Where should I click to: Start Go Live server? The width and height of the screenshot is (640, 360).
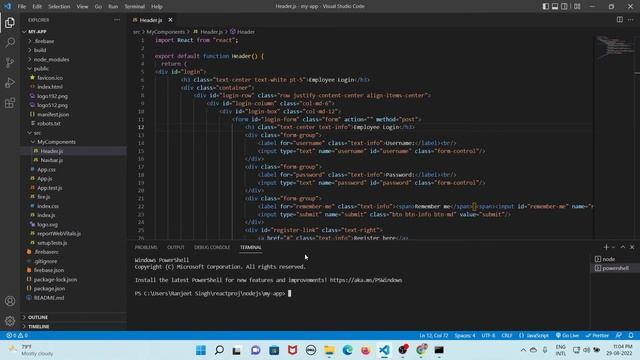[567, 336]
